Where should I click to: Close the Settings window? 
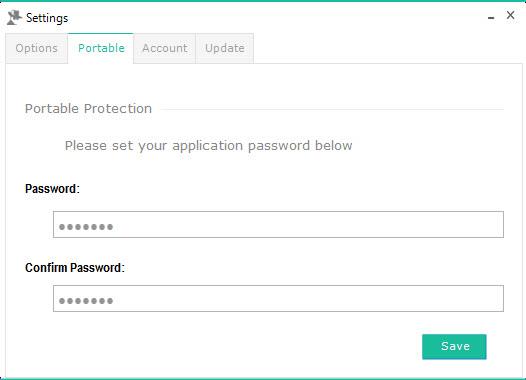coord(510,15)
